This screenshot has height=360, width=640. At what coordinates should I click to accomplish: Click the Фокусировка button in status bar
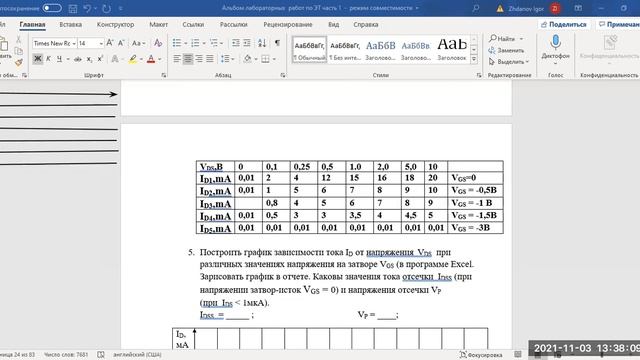[481, 355]
